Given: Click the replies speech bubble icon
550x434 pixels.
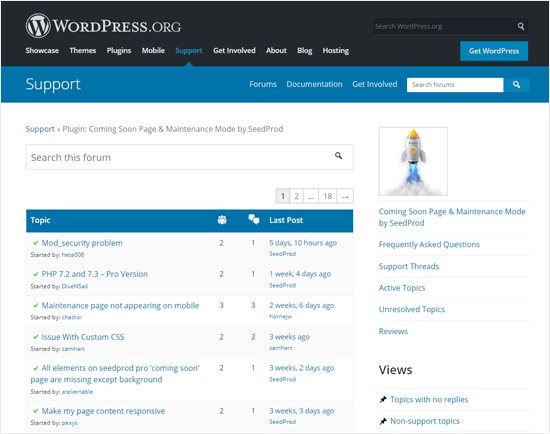Looking at the screenshot, I should tap(254, 219).
